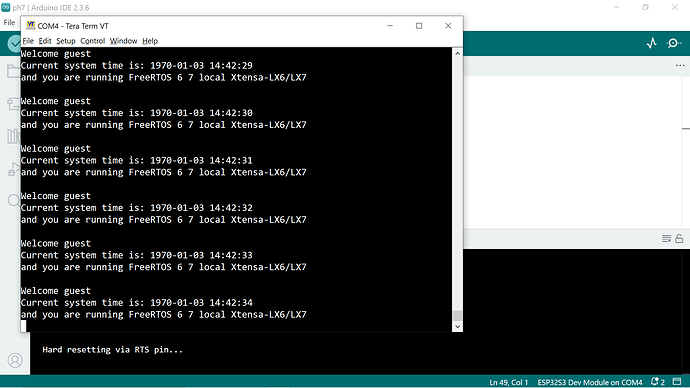Open Tera Term Edit menu
Screen dimensions: 690x388
[x=44, y=41]
